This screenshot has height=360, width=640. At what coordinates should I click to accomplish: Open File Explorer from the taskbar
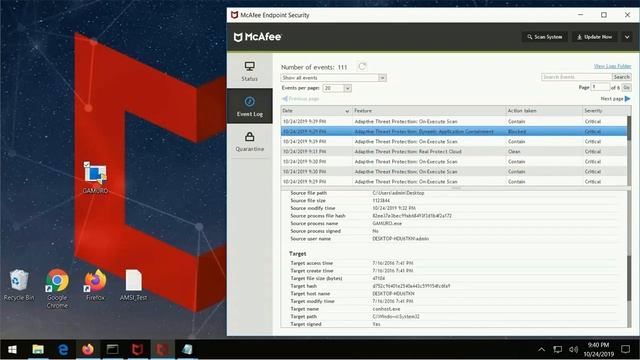coord(38,349)
